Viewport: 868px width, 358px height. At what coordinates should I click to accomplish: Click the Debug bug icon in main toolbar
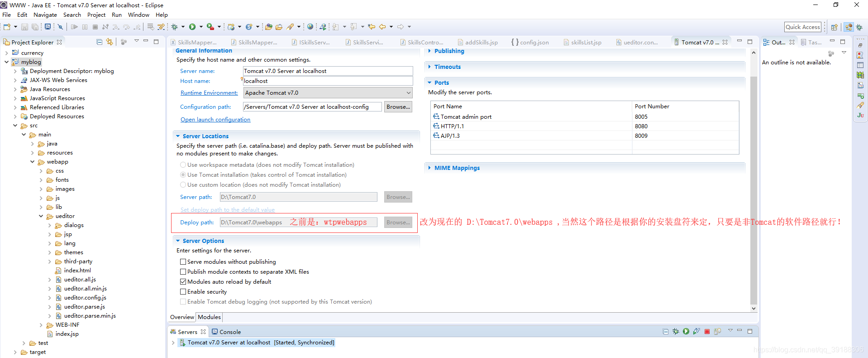coord(175,27)
